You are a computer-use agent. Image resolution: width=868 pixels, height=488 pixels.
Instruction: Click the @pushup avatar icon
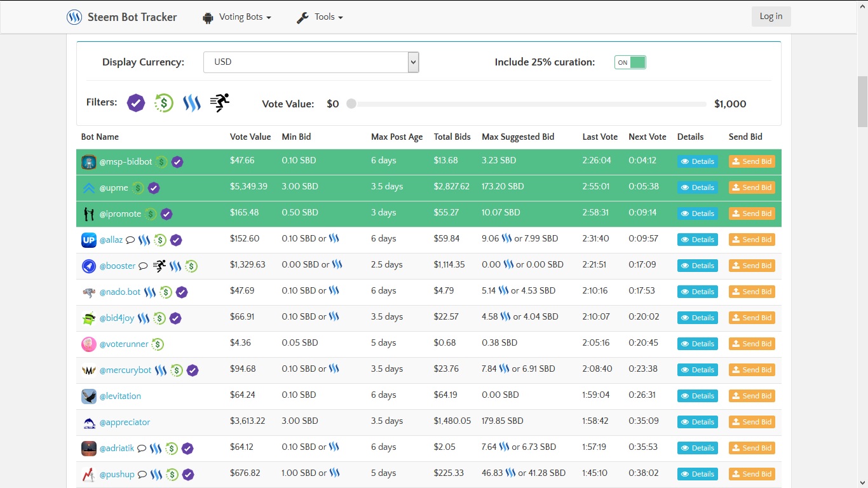89,475
